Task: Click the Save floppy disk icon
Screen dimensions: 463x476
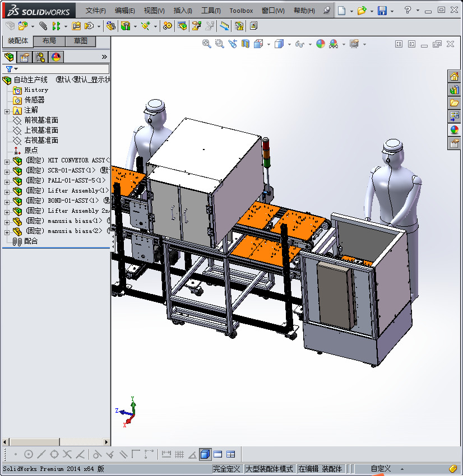Action: [382, 11]
